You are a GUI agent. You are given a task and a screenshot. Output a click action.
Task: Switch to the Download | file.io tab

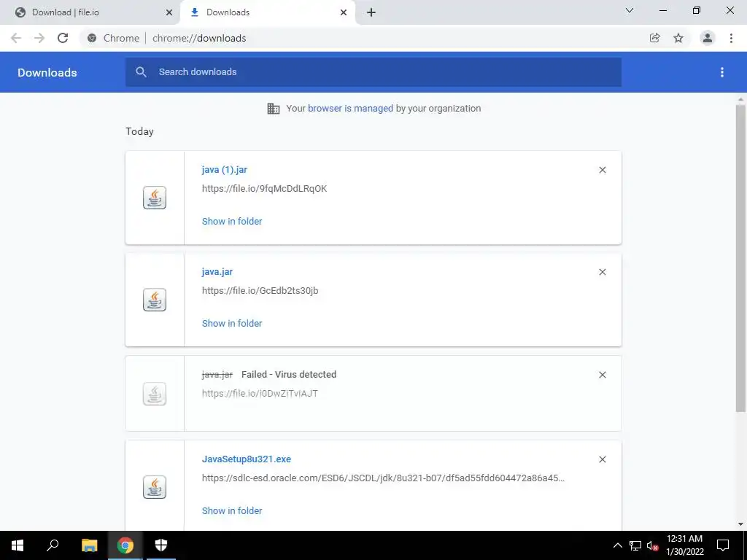[90, 12]
